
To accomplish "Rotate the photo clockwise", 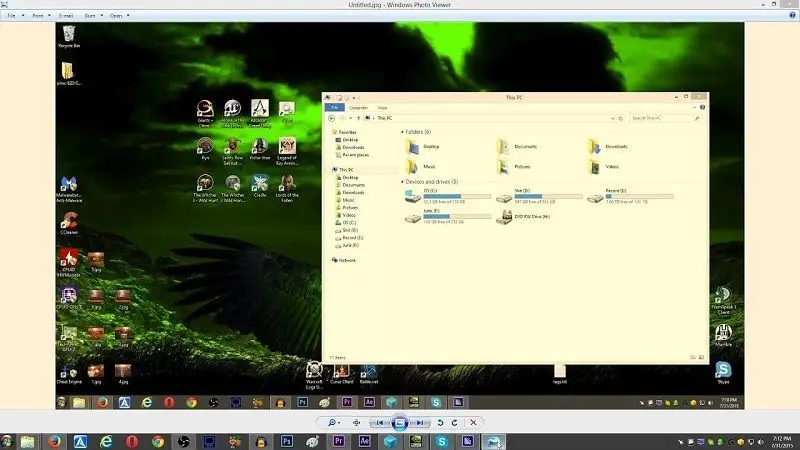I will [454, 422].
